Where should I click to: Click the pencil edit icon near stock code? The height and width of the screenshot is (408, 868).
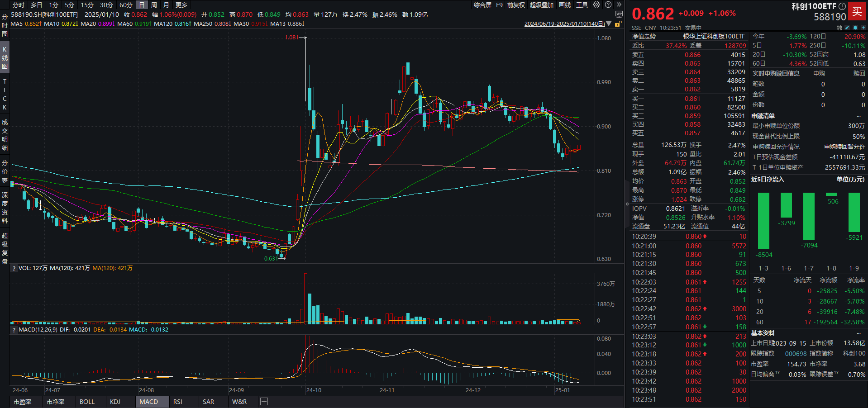click(x=847, y=28)
